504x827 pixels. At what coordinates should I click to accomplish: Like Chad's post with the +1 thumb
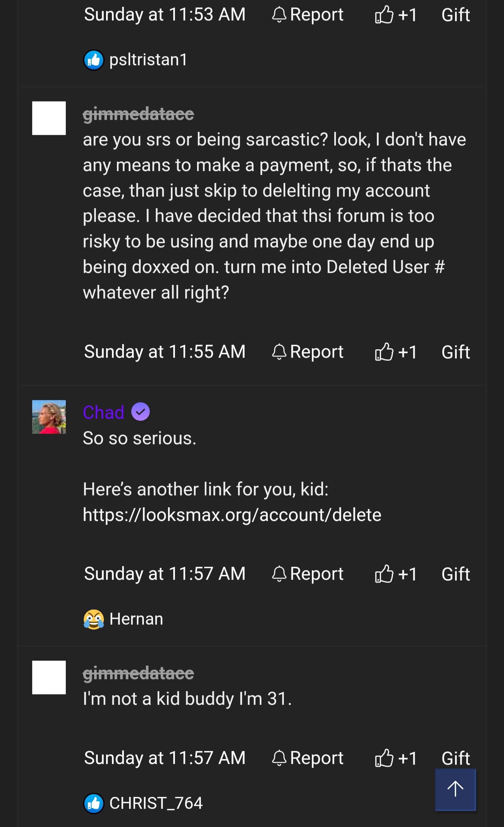pyautogui.click(x=396, y=574)
